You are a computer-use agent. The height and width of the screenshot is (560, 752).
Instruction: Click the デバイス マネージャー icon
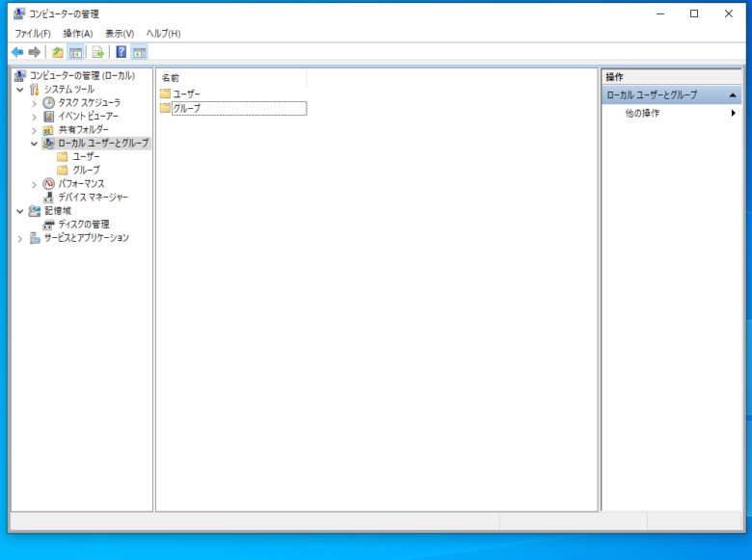48,197
